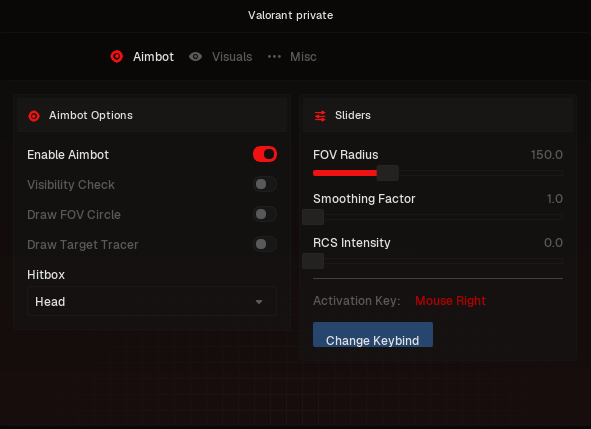The image size is (591, 429).
Task: Switch to the Visuals tab
Action: point(232,57)
